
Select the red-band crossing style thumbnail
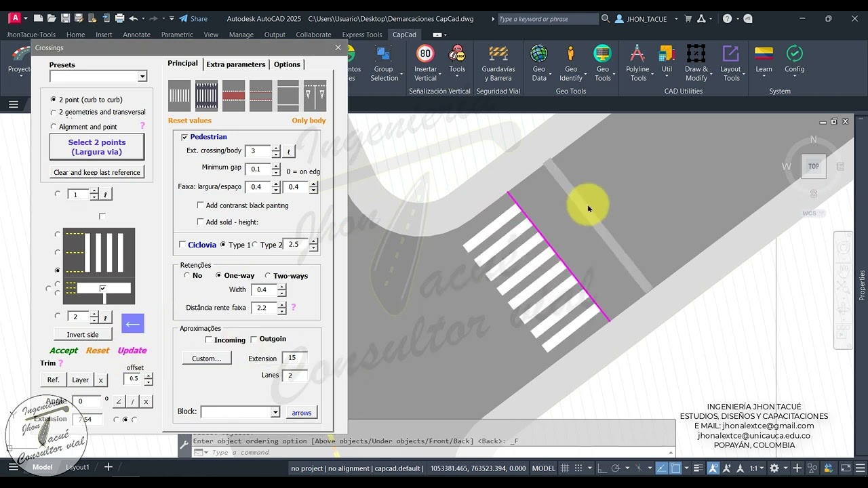coord(233,96)
